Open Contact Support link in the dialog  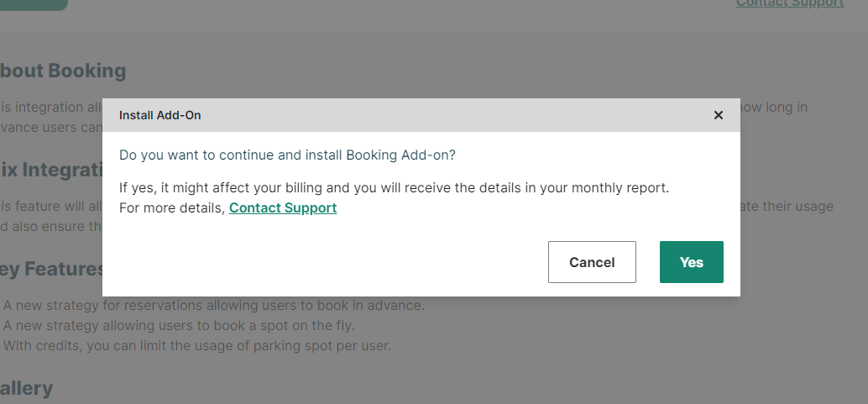[283, 207]
